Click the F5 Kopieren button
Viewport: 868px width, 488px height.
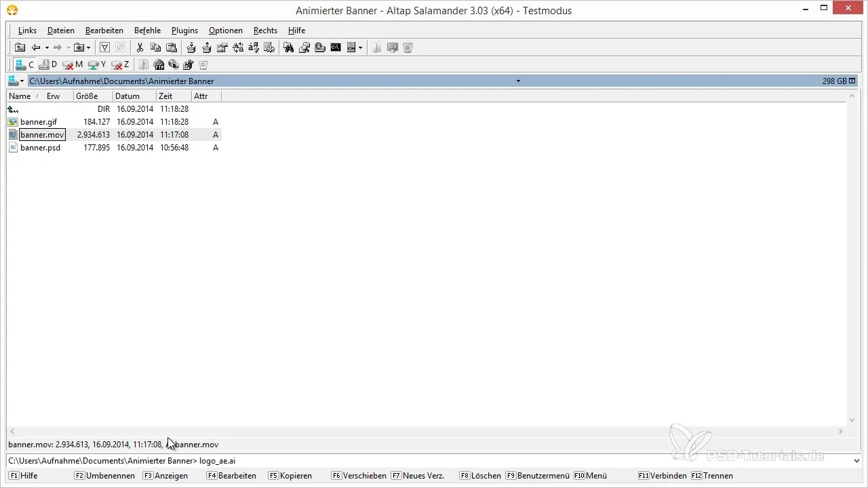click(290, 476)
